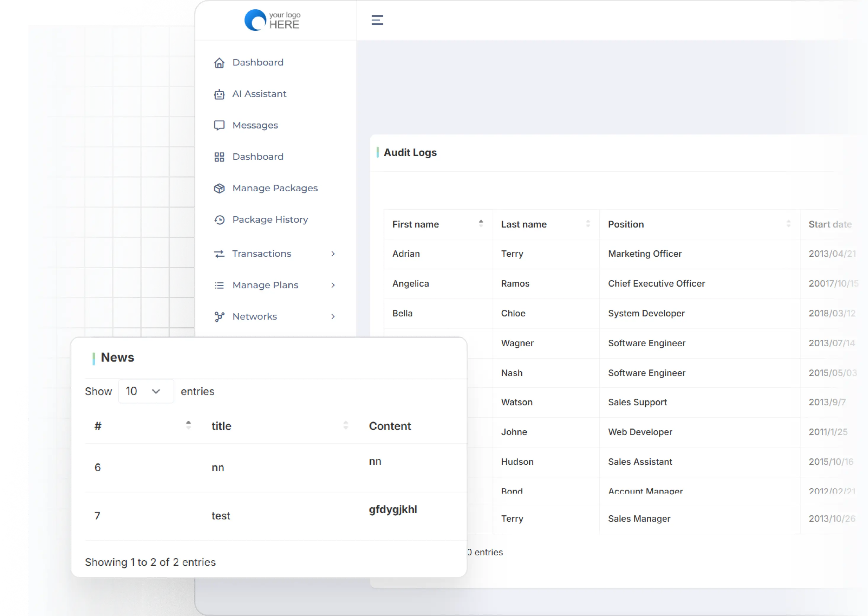The height and width of the screenshot is (616, 868).
Task: Click the grid icon for second Dashboard
Action: pyautogui.click(x=219, y=157)
